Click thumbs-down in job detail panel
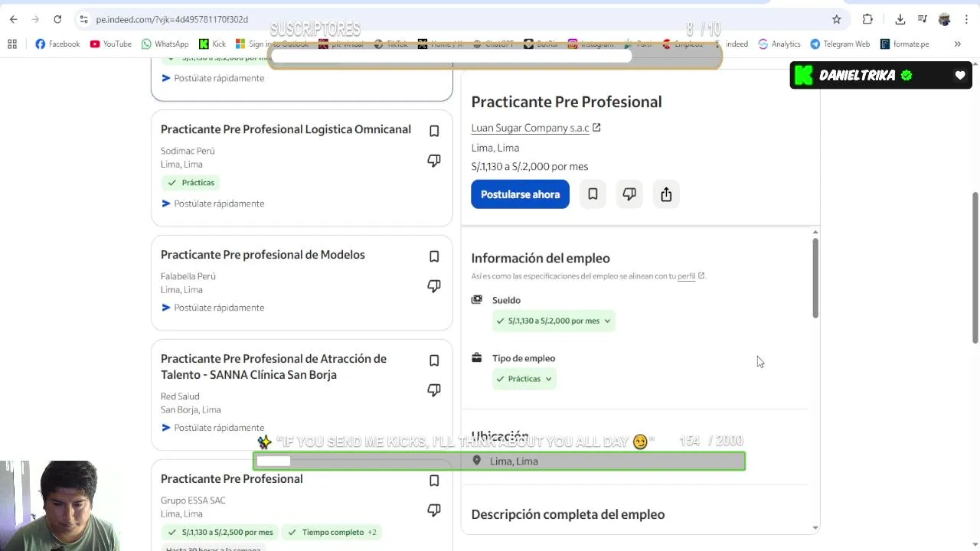Image resolution: width=980 pixels, height=551 pixels. [x=629, y=194]
